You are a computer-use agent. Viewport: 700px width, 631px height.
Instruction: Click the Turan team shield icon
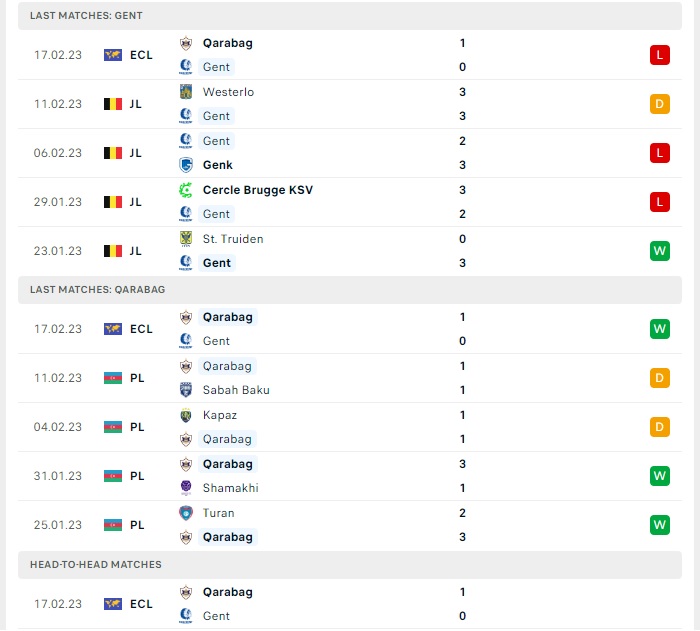tap(186, 513)
